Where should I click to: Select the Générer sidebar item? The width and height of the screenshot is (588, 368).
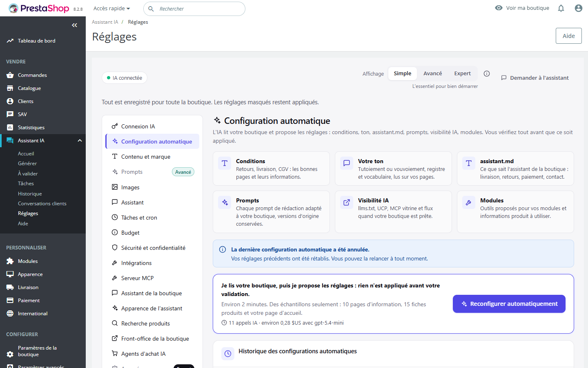tap(27, 164)
